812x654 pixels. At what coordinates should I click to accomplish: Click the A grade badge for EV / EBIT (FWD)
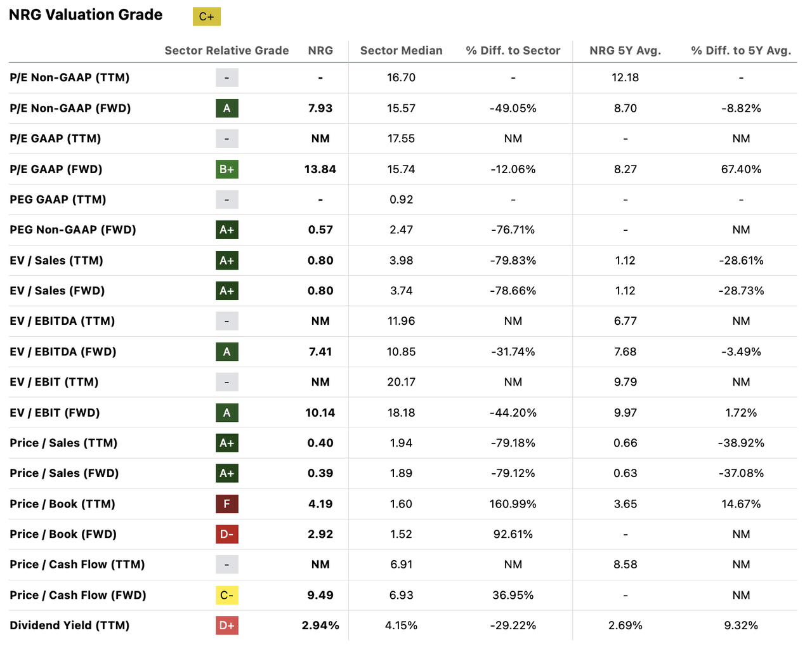click(227, 413)
